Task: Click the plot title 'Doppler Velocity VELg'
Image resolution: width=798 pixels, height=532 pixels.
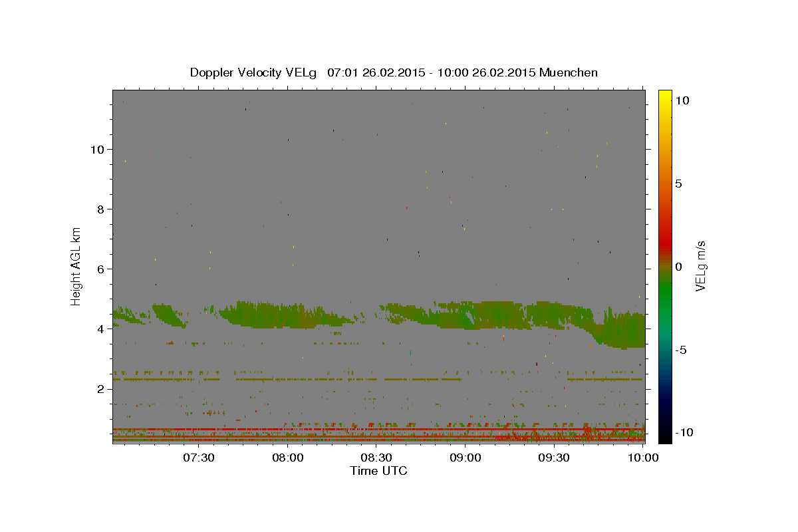Action: click(254, 72)
